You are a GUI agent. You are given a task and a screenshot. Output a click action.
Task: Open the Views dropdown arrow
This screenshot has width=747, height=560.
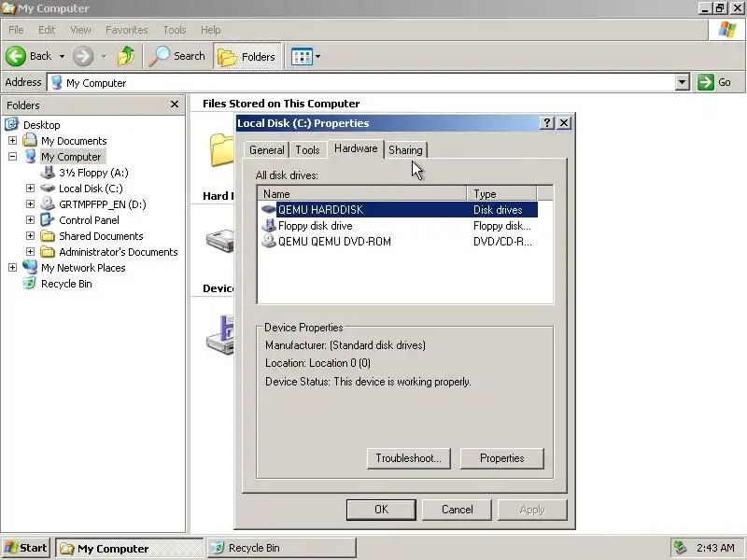[317, 57]
